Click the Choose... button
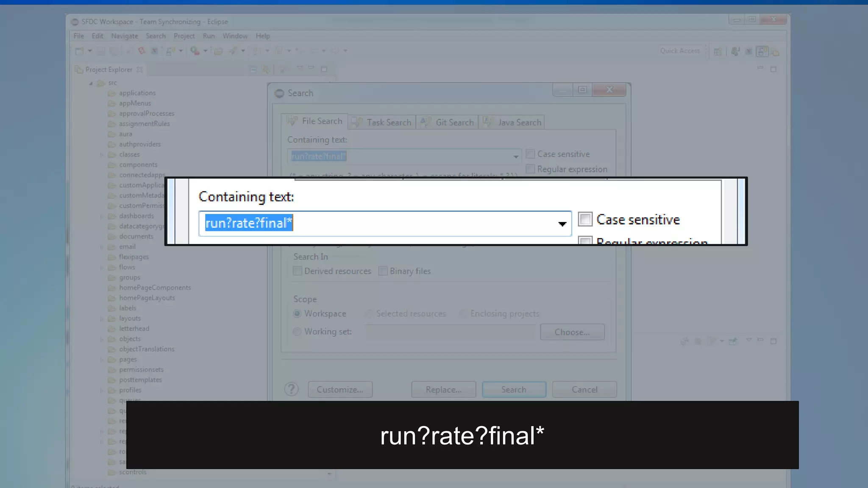Image resolution: width=868 pixels, height=488 pixels. (x=572, y=332)
